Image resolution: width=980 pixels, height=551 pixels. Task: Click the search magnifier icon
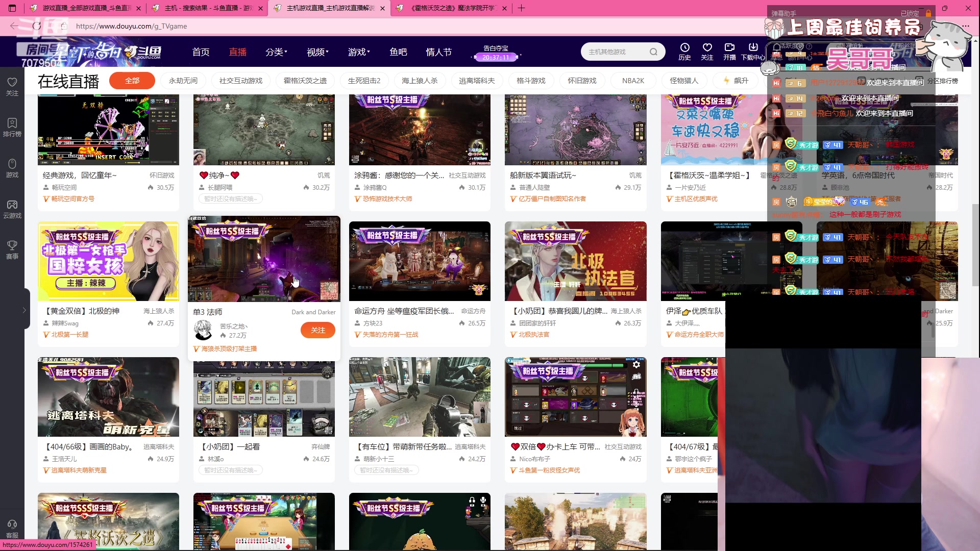click(x=653, y=52)
